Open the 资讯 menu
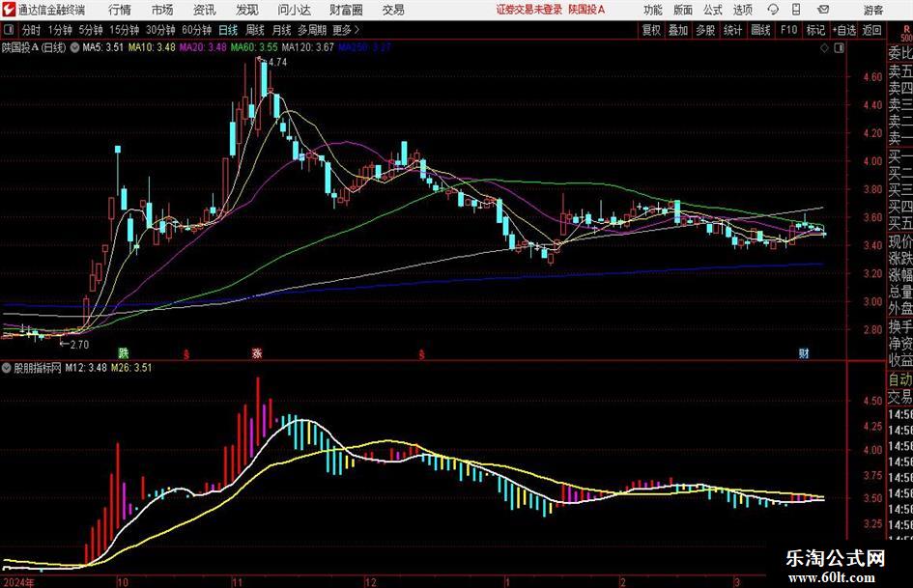913x588 pixels. [x=205, y=10]
